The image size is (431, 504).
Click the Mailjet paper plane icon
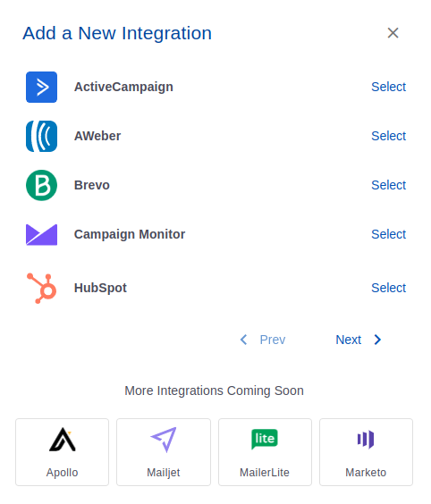pos(164,440)
